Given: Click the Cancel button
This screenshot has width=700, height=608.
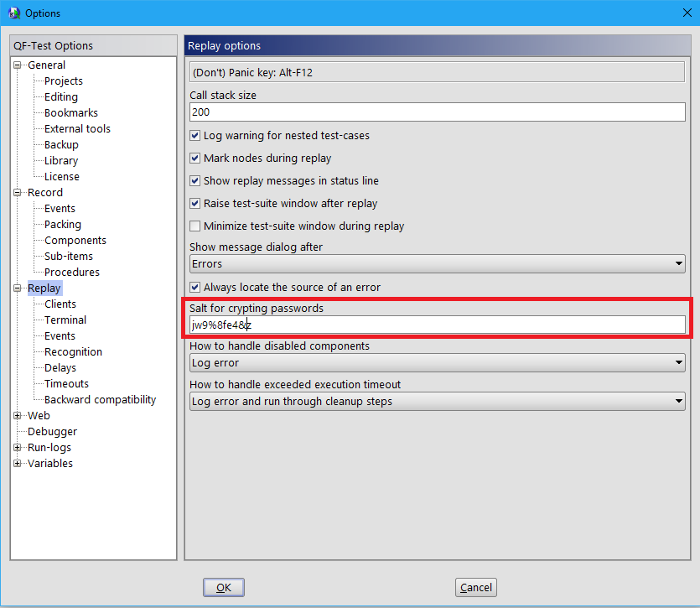Looking at the screenshot, I should [476, 587].
